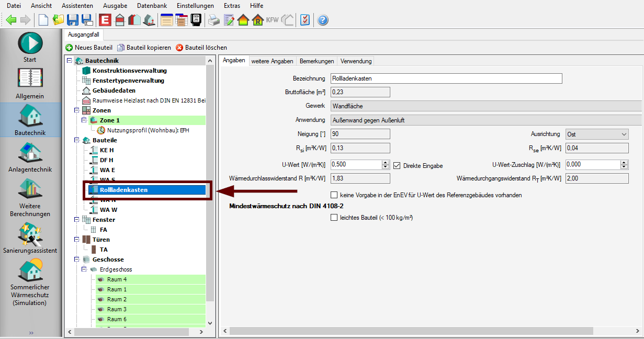Click the Bezeichnung text field

pos(446,78)
